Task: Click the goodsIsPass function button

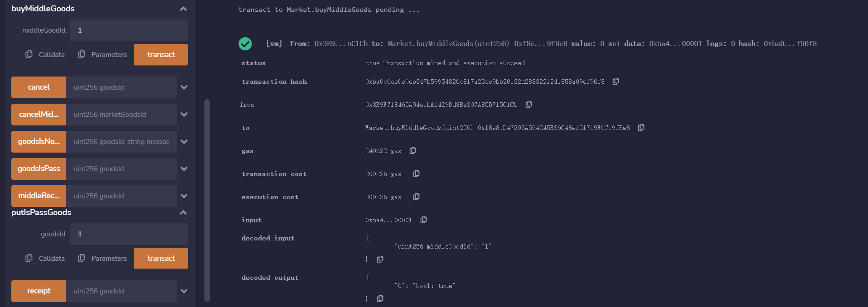Action: [x=39, y=168]
